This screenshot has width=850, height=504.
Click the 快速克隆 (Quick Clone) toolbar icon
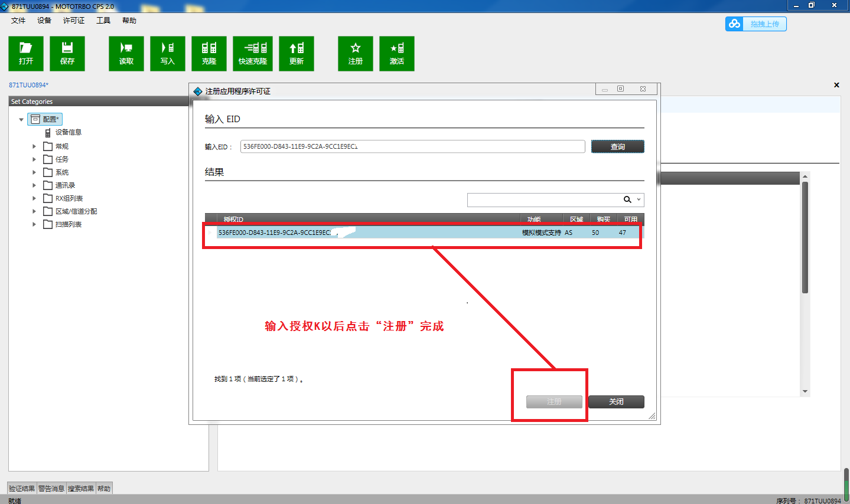tap(253, 54)
